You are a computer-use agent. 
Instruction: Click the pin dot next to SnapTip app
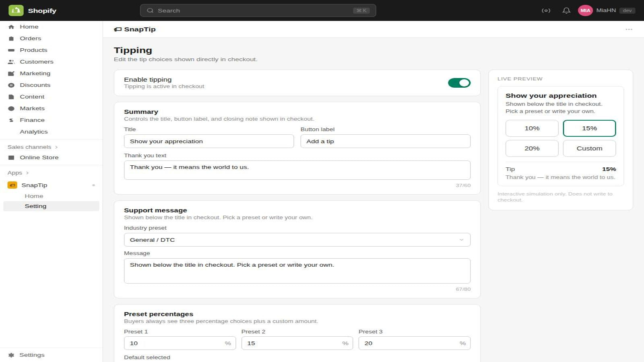point(93,185)
